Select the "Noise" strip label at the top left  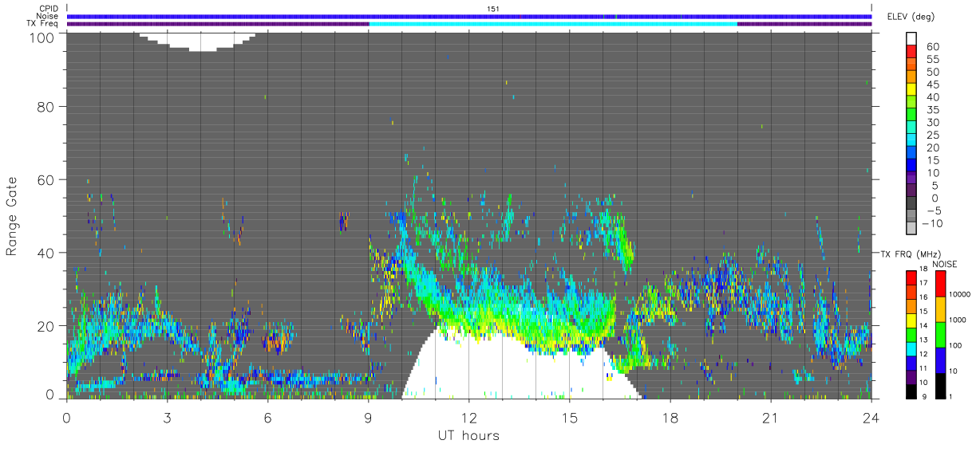pos(47,16)
